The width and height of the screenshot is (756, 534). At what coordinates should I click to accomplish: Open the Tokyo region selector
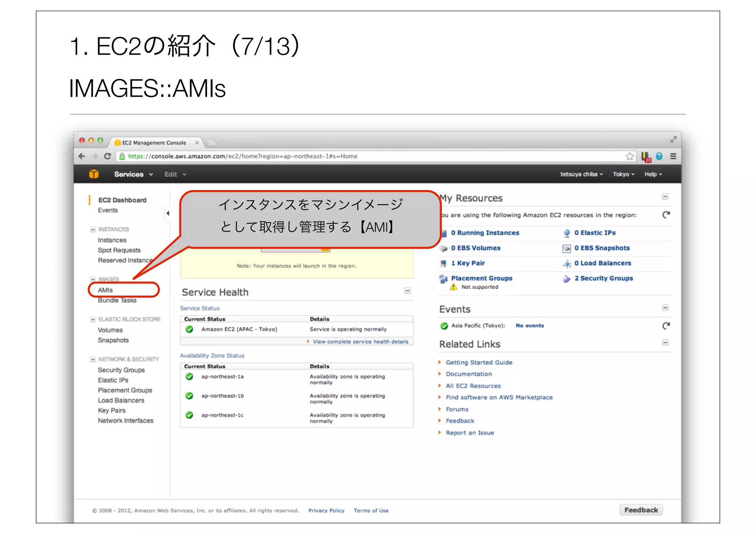623,174
